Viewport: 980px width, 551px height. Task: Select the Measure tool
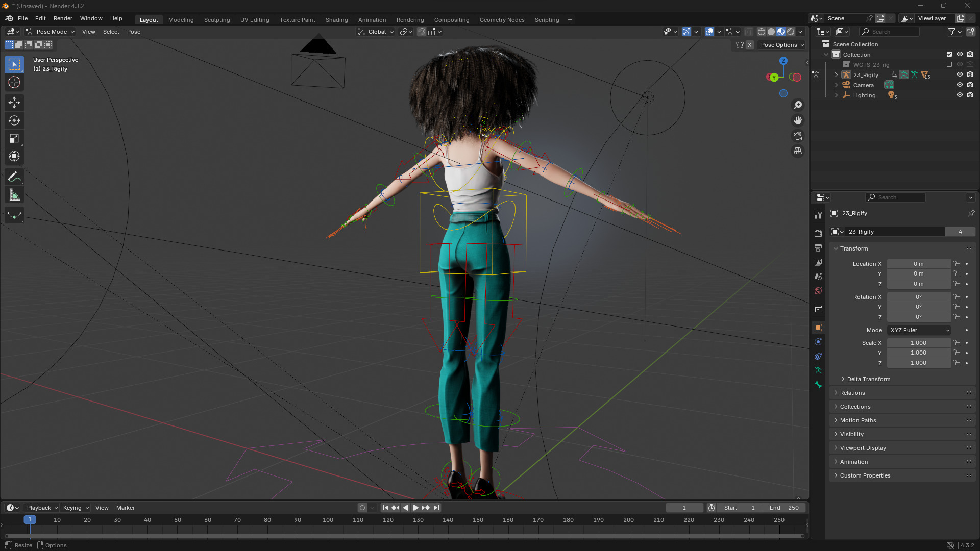coord(14,195)
